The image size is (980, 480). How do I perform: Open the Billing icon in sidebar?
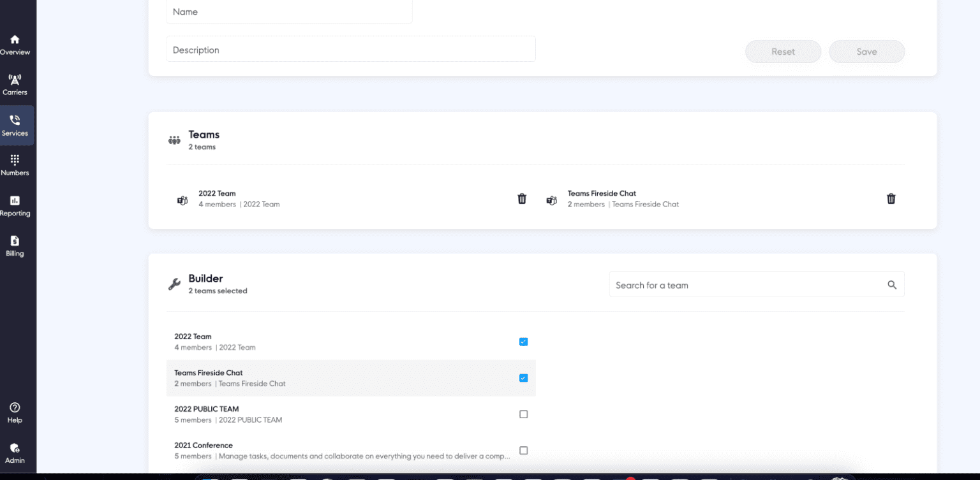(14, 242)
